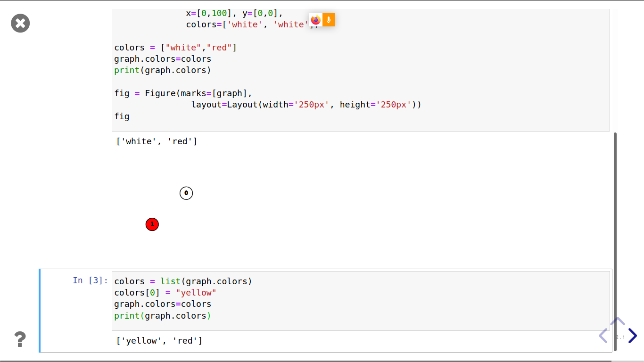Place cursor on print(graph.colors) line in cell 3
Screen dimensions: 644x362
click(163, 316)
